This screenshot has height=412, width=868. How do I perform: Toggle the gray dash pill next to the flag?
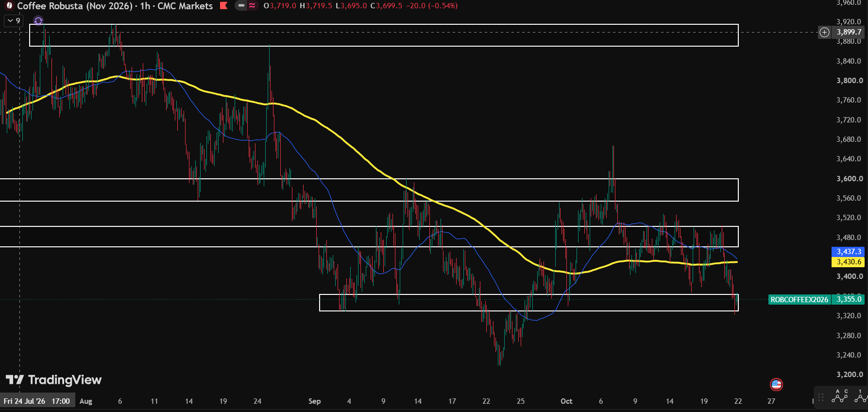[x=241, y=6]
